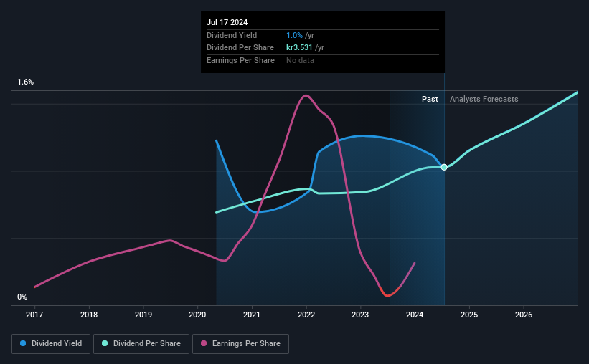589x364 pixels.
Task: Click the 2020 x-axis label
Action: (x=197, y=315)
